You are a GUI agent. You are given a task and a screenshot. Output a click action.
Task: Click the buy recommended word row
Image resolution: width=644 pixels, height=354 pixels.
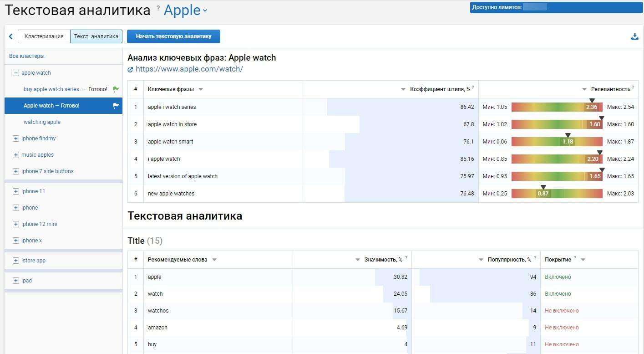click(x=383, y=344)
